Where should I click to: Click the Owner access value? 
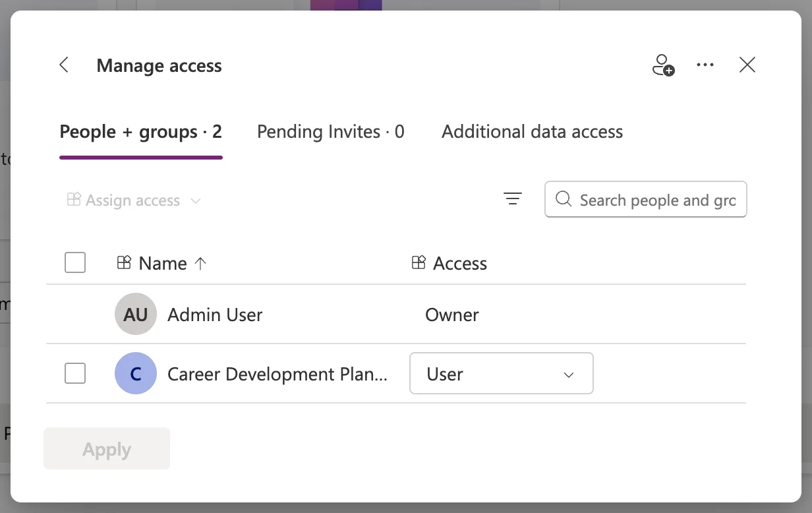[452, 315]
